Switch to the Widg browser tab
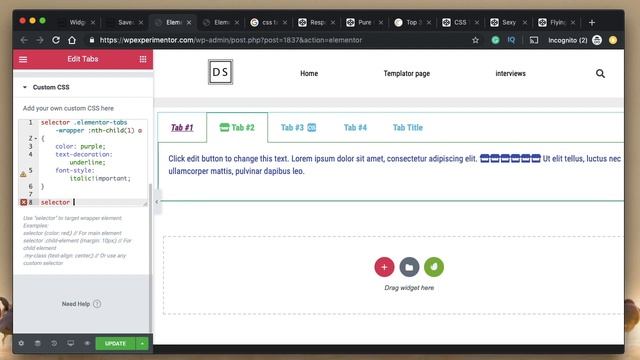The width and height of the screenshot is (640, 360). coord(76,22)
